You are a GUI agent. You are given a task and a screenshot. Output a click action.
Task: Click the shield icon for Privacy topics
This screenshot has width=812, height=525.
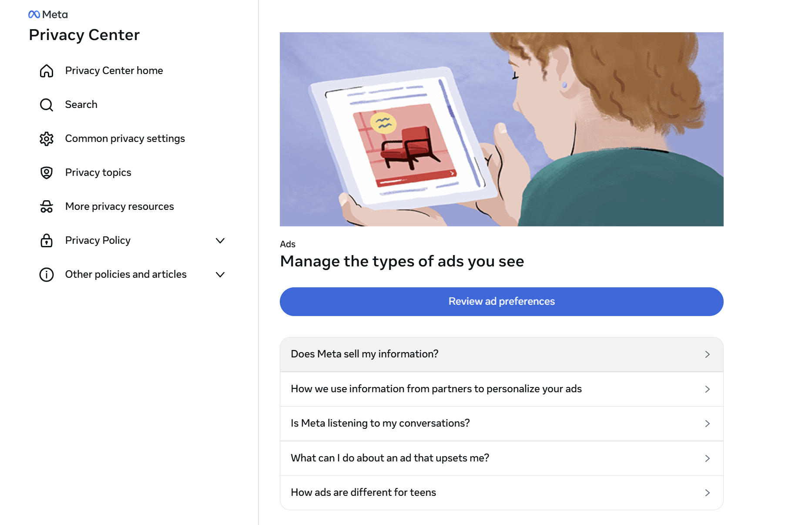tap(47, 173)
